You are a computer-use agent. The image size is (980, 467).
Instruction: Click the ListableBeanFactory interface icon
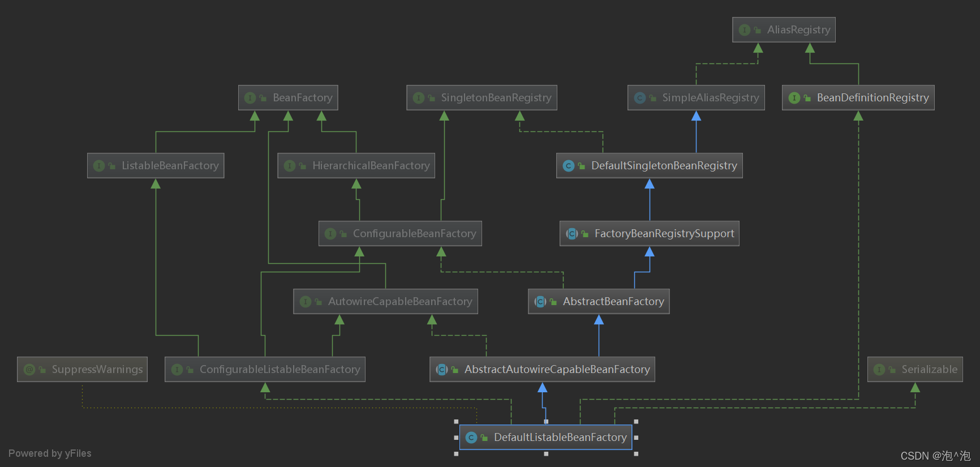pos(99,166)
